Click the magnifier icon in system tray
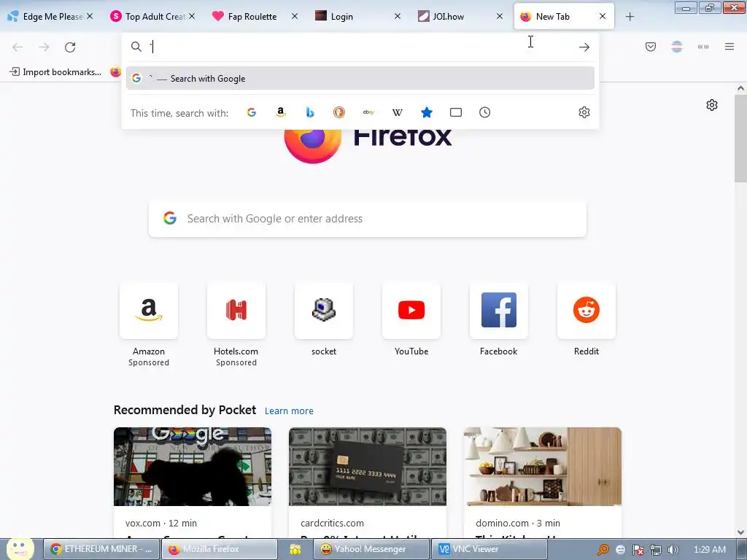 (603, 550)
